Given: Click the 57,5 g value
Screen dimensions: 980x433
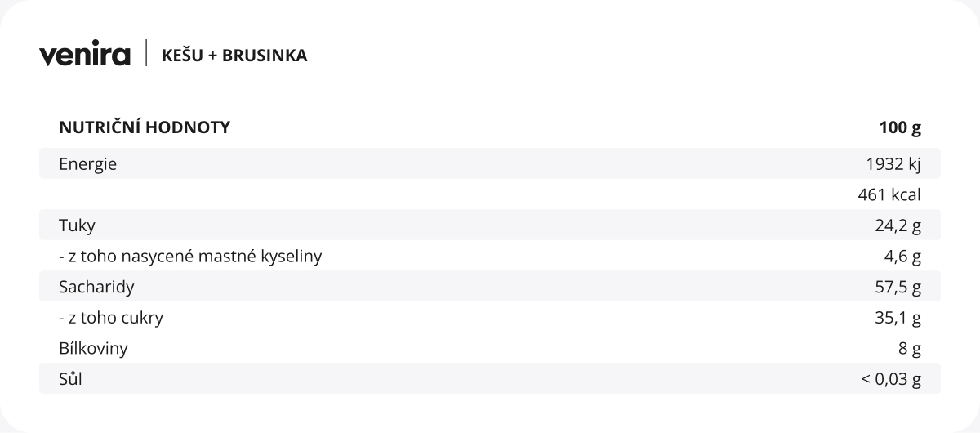Looking at the screenshot, I should tap(898, 287).
